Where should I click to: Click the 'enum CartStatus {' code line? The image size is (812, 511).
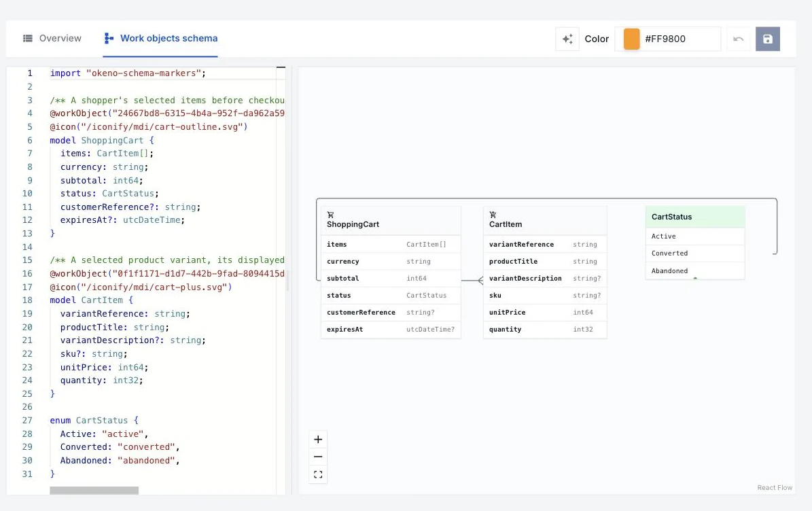point(94,421)
